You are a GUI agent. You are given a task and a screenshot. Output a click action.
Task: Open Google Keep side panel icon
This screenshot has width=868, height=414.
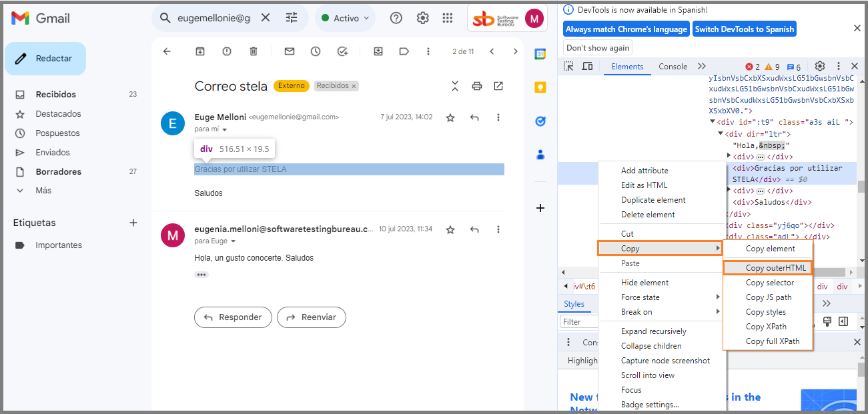(540, 87)
